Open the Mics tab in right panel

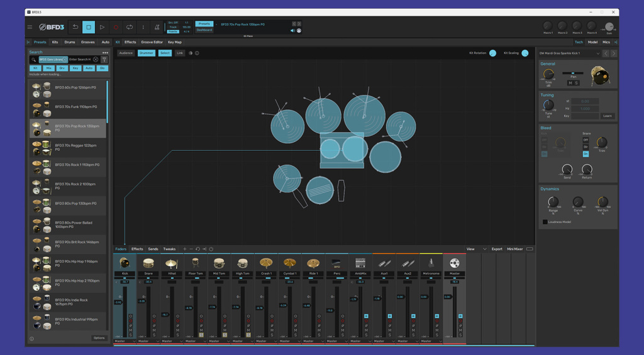tap(606, 42)
